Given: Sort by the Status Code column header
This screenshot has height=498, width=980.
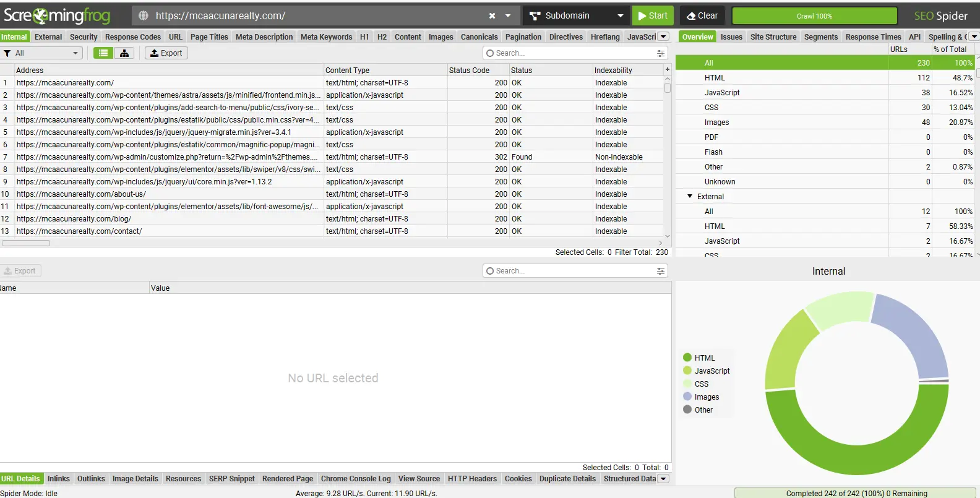Looking at the screenshot, I should 478,71.
